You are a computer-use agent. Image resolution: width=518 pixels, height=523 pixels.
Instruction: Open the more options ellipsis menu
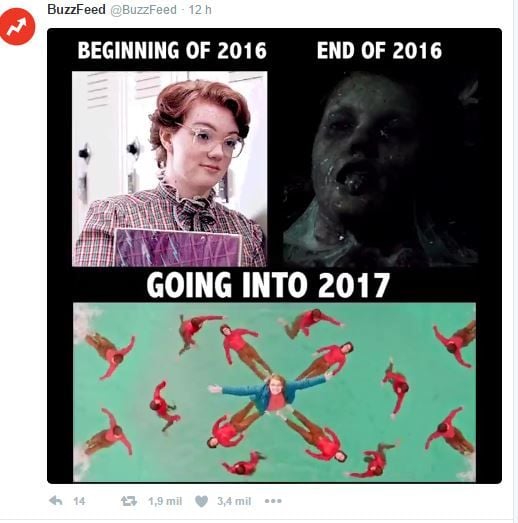[x=273, y=501]
